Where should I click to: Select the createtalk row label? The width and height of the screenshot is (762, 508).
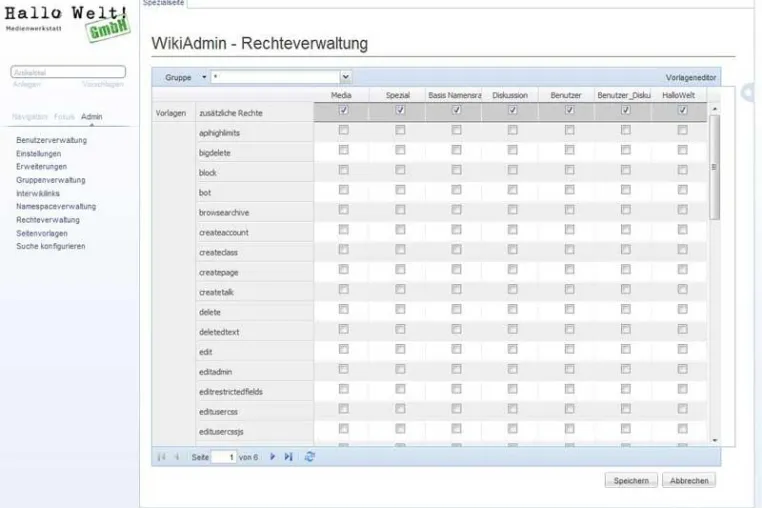(x=216, y=293)
